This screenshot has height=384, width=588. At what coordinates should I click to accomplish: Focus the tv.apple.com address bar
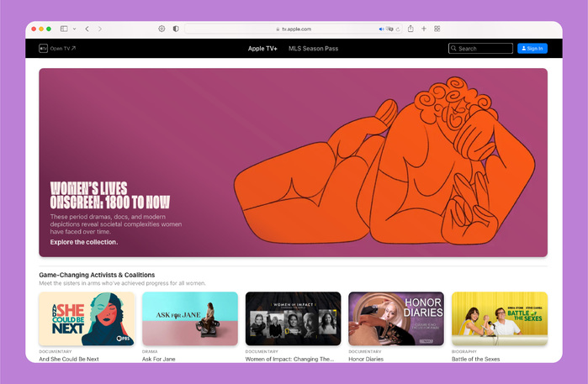click(294, 29)
